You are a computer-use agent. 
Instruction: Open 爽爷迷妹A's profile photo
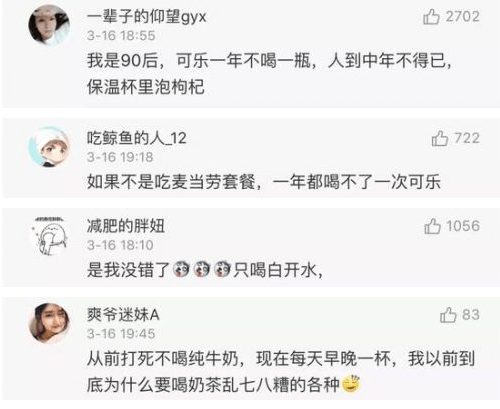[49, 323]
